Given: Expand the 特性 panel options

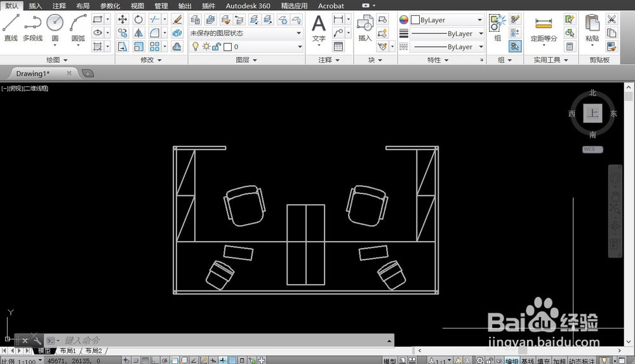Looking at the screenshot, I should click(x=438, y=60).
